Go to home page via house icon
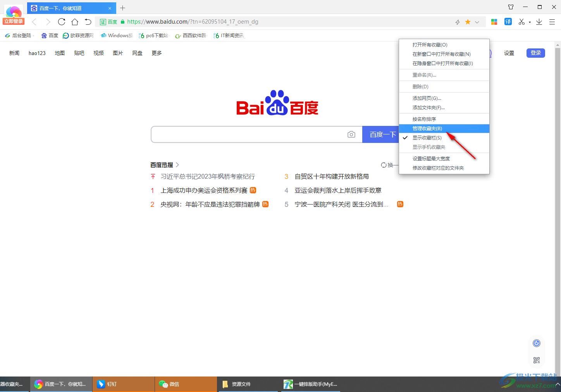Image resolution: width=561 pixels, height=392 pixels. coord(75,22)
